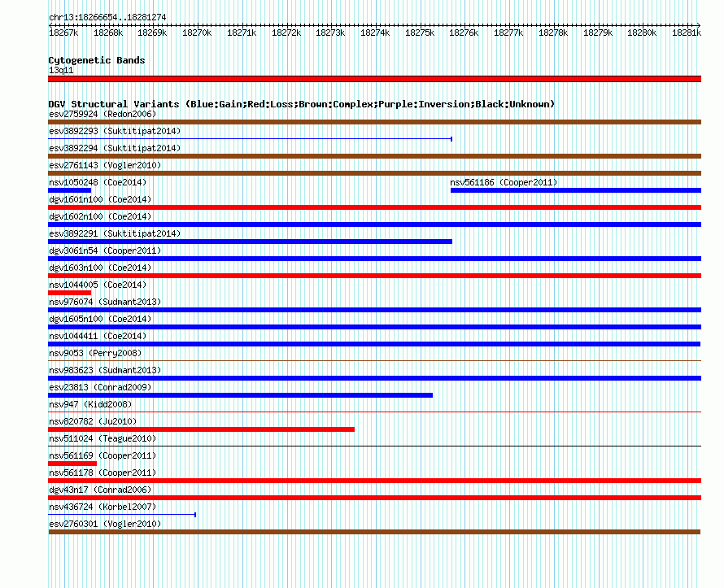
Task: Click the 18270k ruler tick label
Action: click(x=197, y=33)
